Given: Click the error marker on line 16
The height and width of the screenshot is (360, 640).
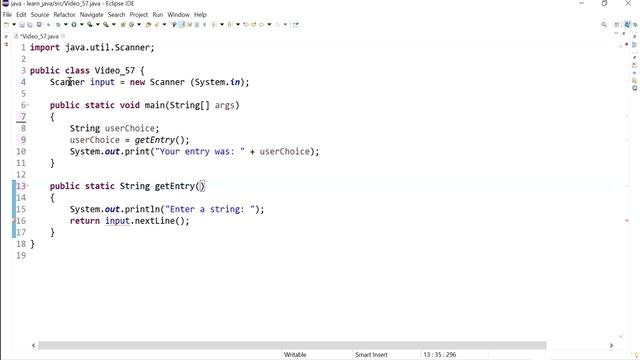Looking at the screenshot, I should 14,221.
